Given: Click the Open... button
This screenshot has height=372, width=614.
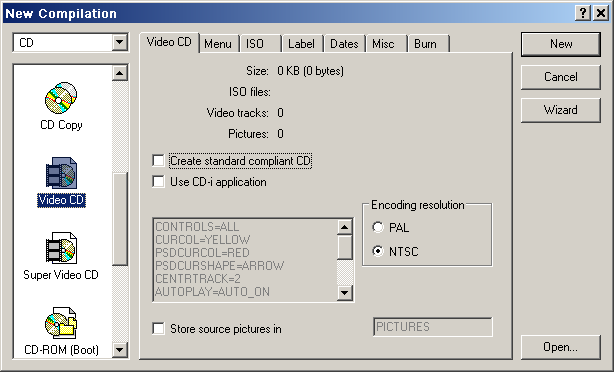Looking at the screenshot, I should click(561, 347).
